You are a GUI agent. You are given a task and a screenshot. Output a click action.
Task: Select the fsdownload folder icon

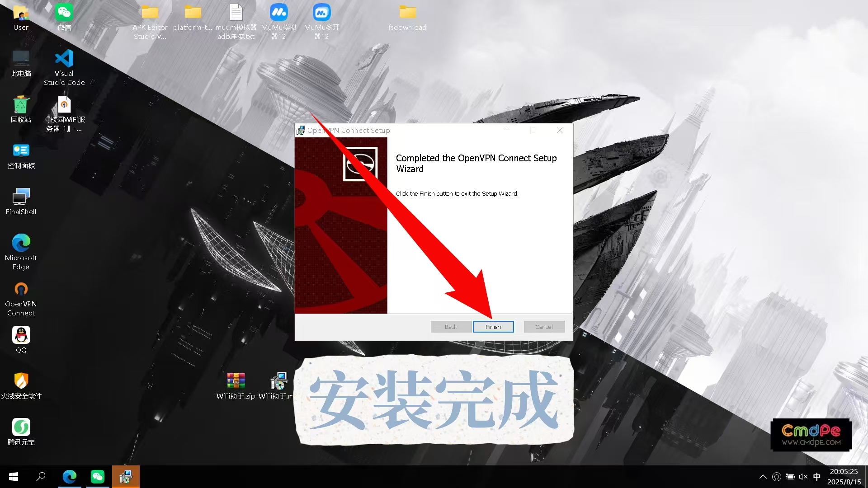tap(407, 18)
